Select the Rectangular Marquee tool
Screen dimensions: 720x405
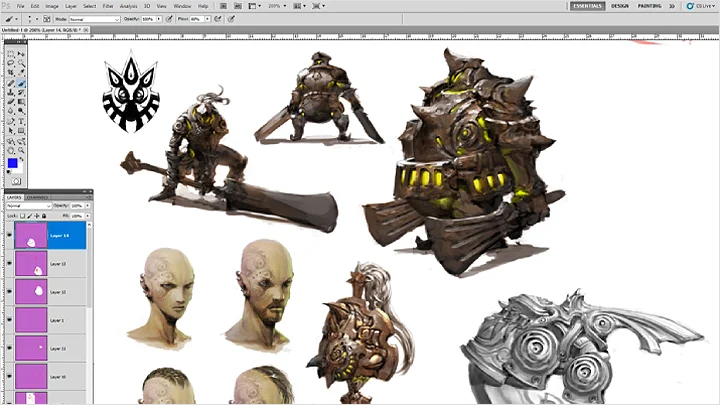click(11, 54)
